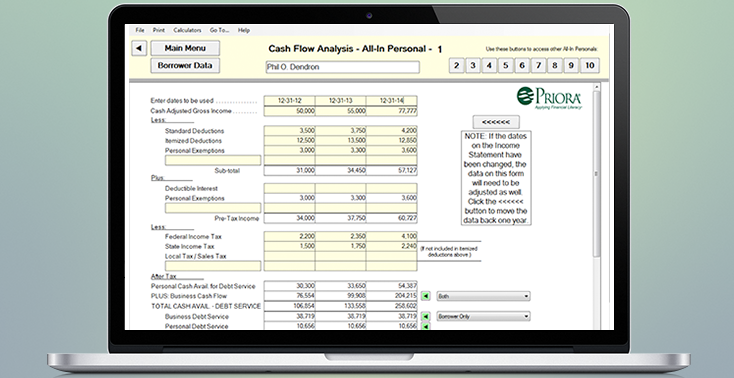This screenshot has width=734, height=378.
Task: Open the 'Both' dropdown for Business Cash Flow
Action: [x=483, y=296]
